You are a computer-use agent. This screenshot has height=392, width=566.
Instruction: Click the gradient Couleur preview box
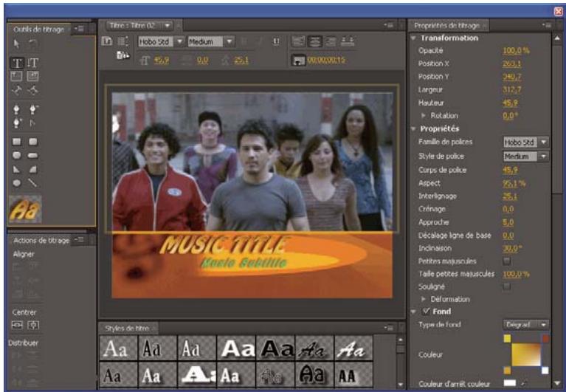pyautogui.click(x=526, y=354)
